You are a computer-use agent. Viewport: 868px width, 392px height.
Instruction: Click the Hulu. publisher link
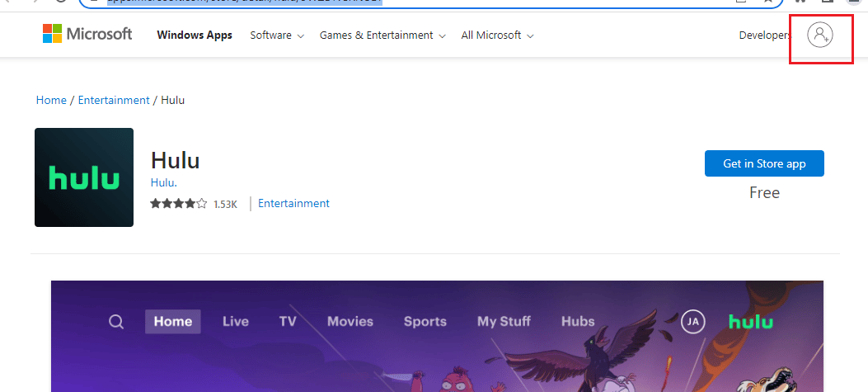point(164,182)
